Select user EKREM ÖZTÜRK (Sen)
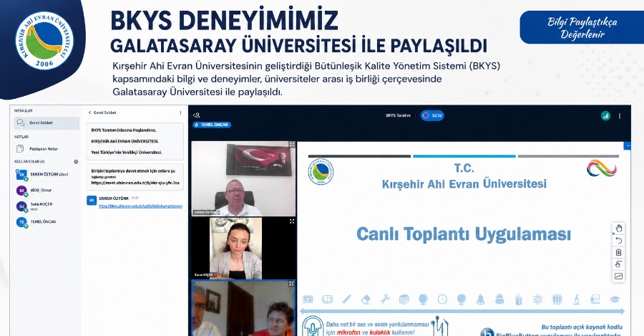The width and height of the screenshot is (644, 336). click(47, 175)
